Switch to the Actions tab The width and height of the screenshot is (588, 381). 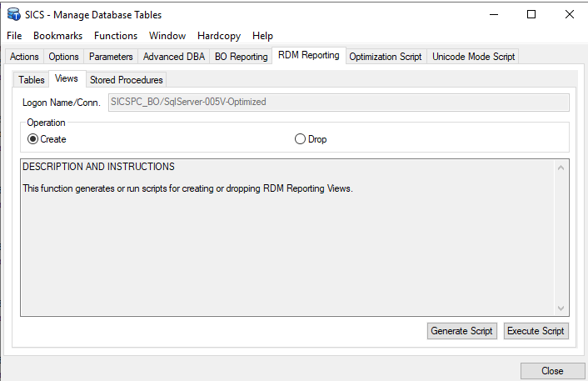pos(24,57)
